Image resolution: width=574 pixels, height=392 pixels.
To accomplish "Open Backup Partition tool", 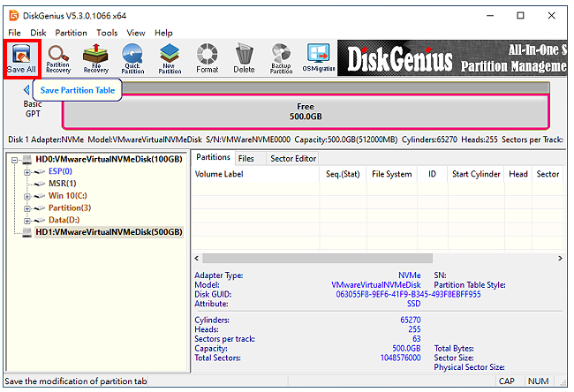I will (x=281, y=58).
